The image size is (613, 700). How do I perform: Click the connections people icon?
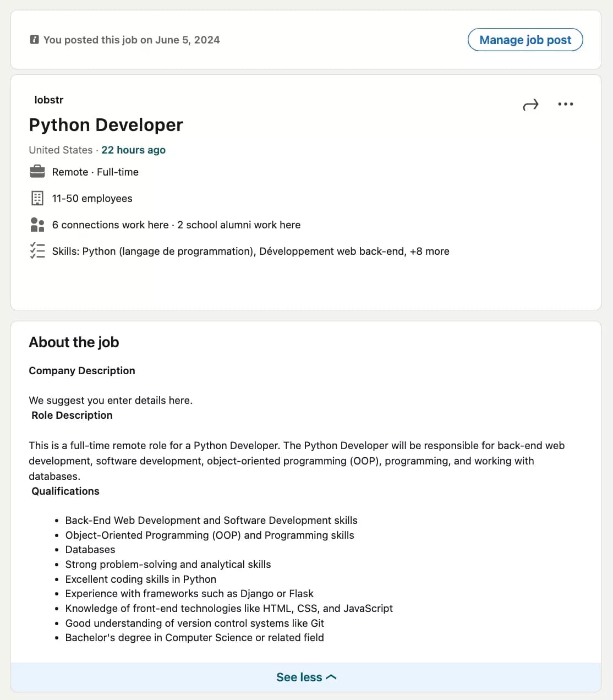(x=37, y=225)
